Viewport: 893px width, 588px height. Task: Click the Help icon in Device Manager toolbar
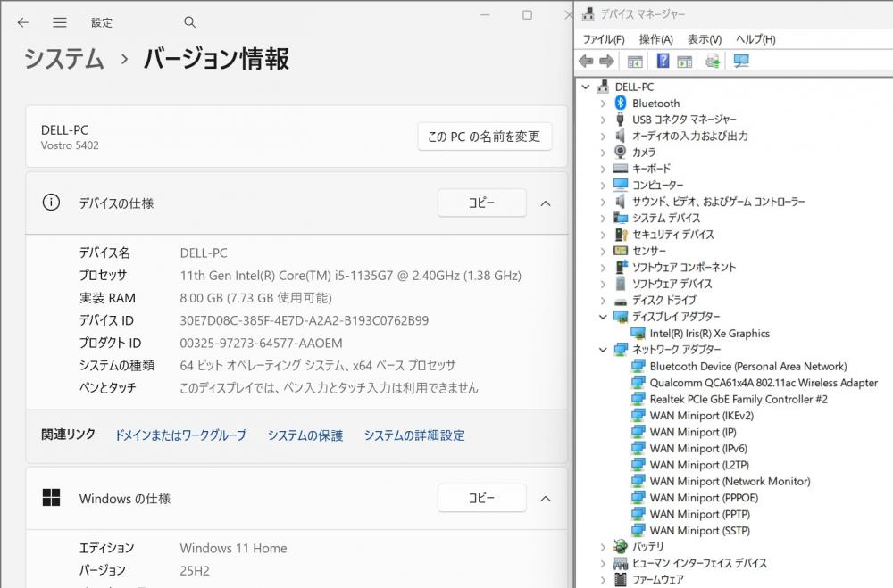pyautogui.click(x=663, y=61)
